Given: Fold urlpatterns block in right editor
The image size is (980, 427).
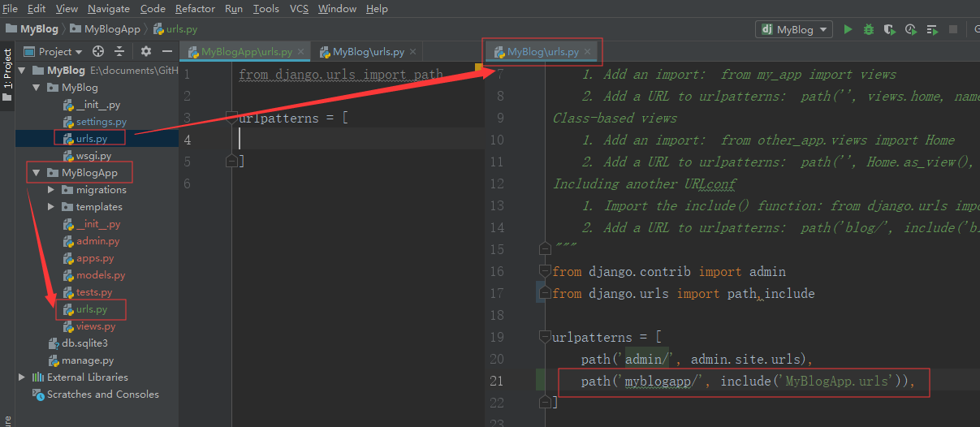Looking at the screenshot, I should click(545, 337).
